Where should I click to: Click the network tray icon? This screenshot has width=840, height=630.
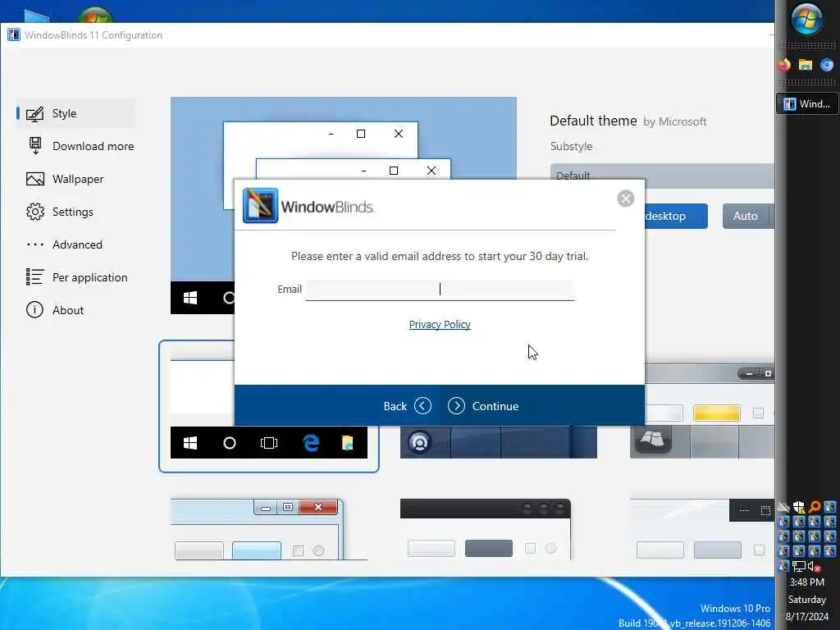799,566
